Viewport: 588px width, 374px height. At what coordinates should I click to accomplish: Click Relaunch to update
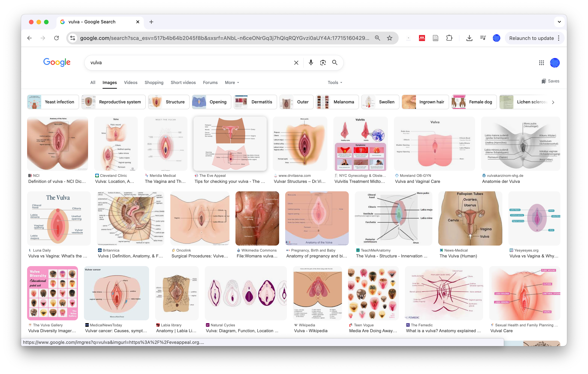[531, 38]
